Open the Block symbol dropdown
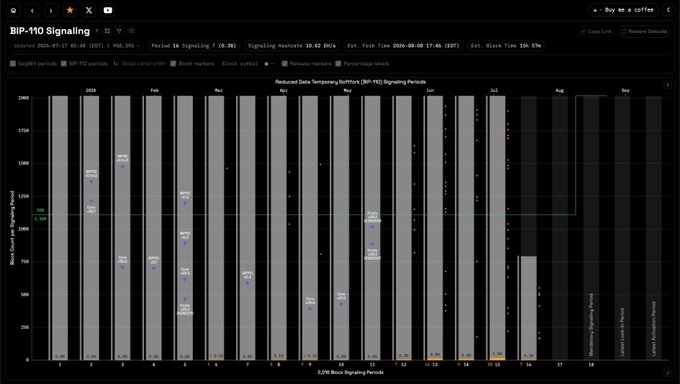 click(x=248, y=63)
